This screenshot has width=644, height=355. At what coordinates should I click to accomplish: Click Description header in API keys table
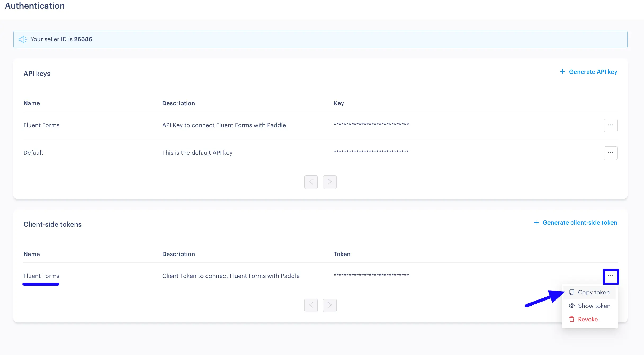pos(178,103)
